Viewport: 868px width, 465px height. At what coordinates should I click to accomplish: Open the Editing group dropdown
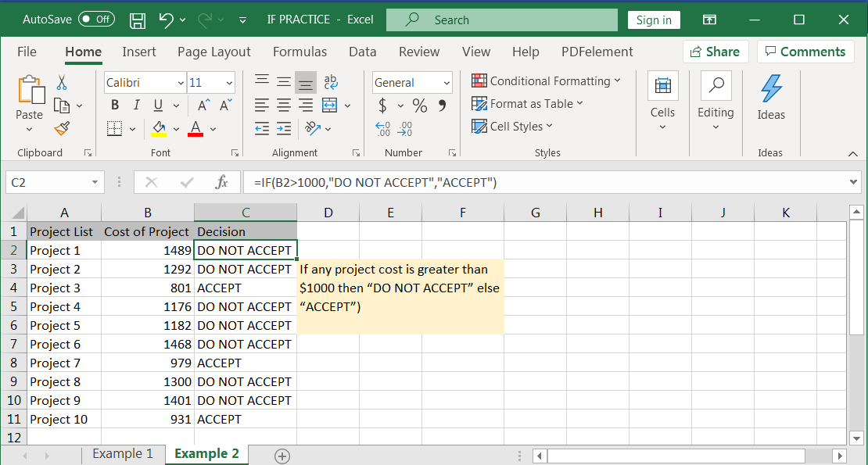click(716, 127)
